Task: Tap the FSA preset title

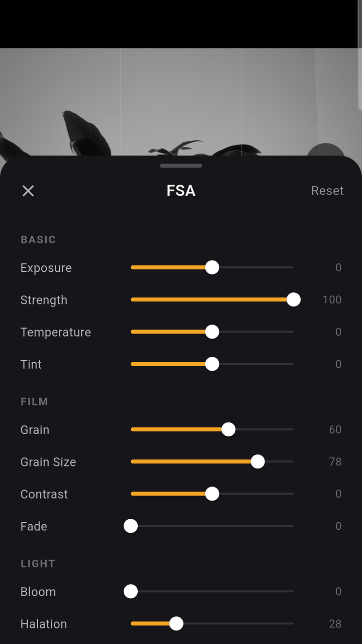Action: pyautogui.click(x=181, y=191)
